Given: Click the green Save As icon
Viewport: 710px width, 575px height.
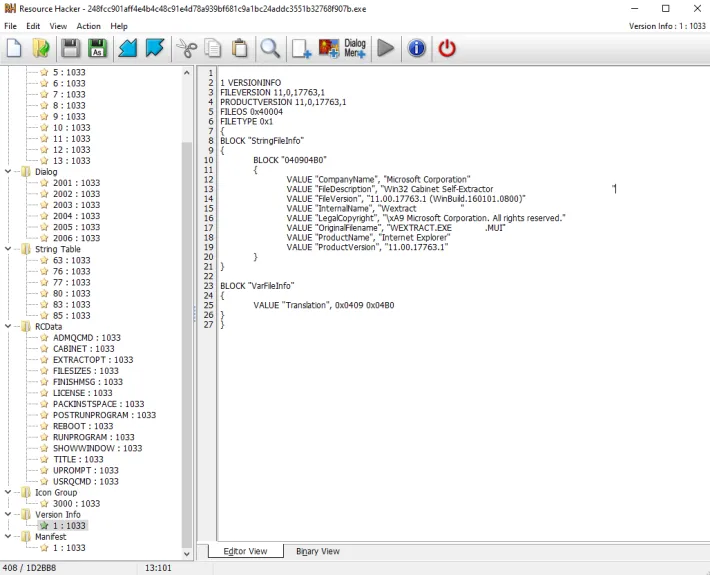Looking at the screenshot, I should coord(97,48).
